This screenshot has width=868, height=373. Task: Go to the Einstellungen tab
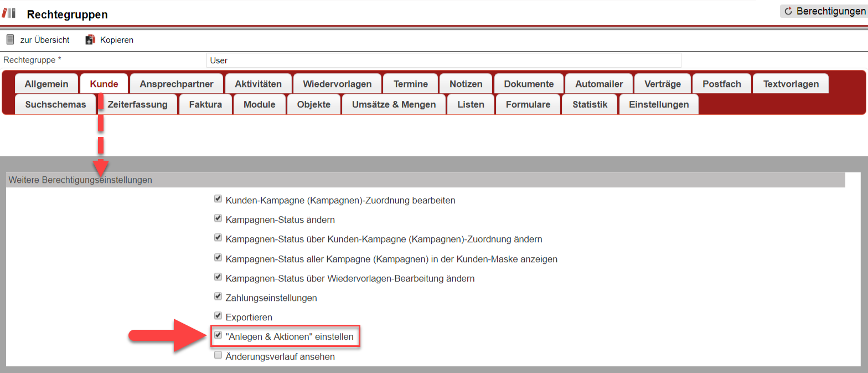tap(659, 104)
